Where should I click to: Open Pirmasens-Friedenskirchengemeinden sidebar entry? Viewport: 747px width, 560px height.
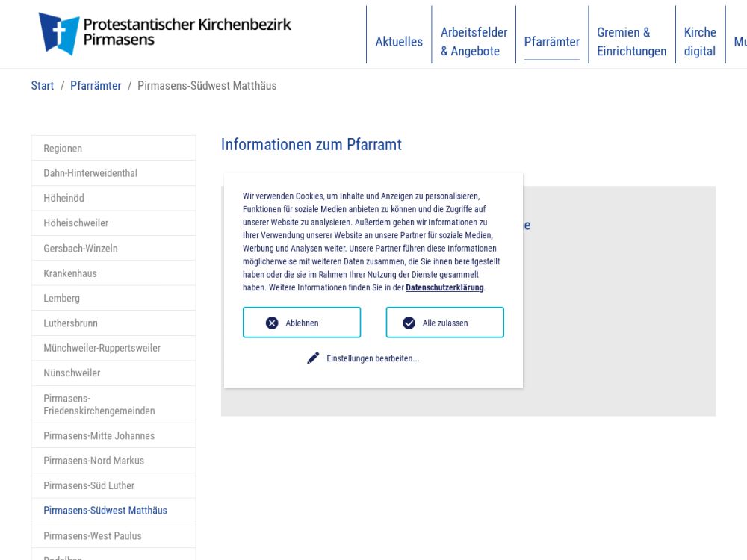coord(99,405)
